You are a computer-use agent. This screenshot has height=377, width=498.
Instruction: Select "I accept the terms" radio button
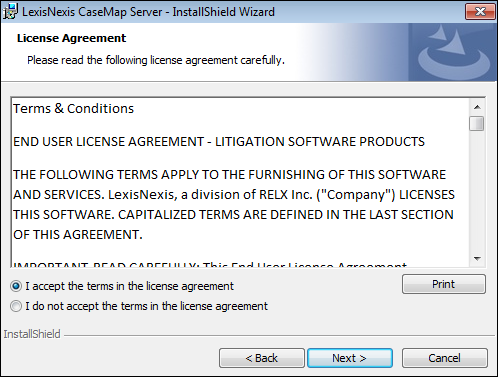(16, 286)
